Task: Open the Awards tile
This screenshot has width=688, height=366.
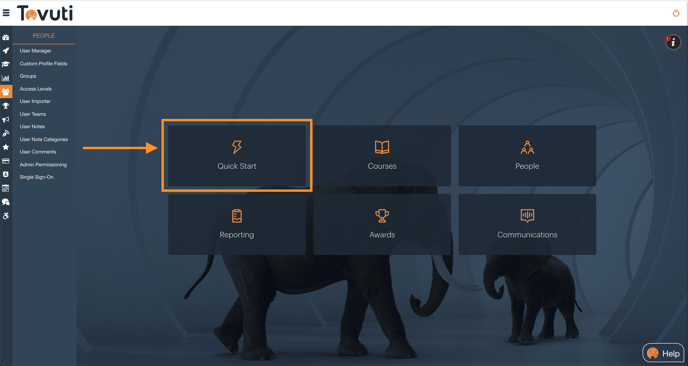Action: pyautogui.click(x=382, y=225)
